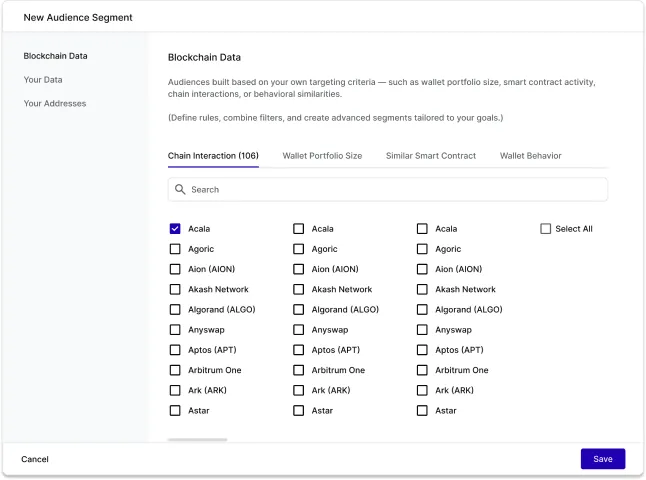The width and height of the screenshot is (646, 480).
Task: Switch to the Wallet Portfolio Size tab
Action: 322,156
